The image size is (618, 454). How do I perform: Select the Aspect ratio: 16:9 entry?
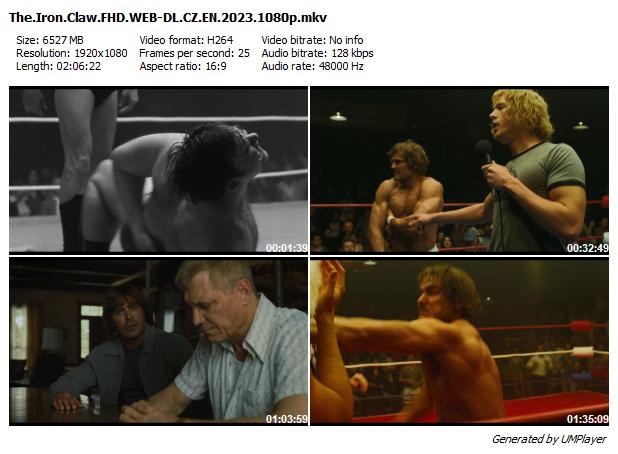click(x=183, y=66)
